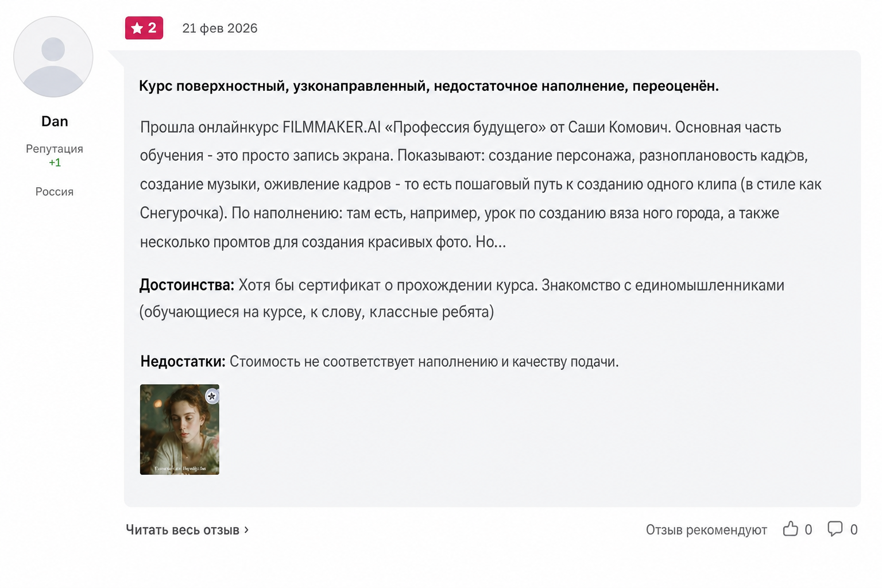Expand review via the chevron after "Читать весь отзыв"
The image size is (882, 588).
click(x=246, y=529)
